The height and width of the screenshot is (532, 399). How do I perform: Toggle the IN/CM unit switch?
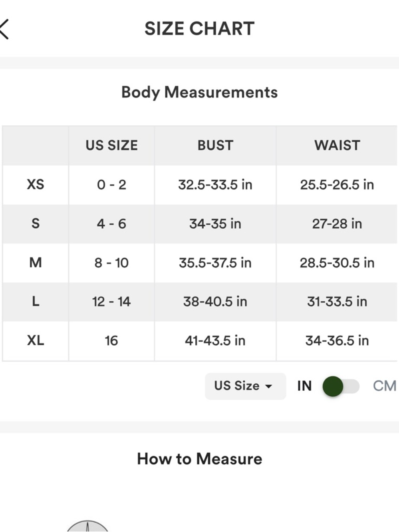click(x=341, y=386)
